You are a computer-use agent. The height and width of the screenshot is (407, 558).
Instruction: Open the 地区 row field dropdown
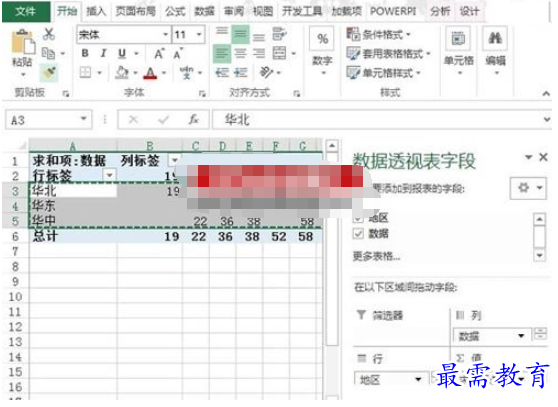tap(418, 379)
